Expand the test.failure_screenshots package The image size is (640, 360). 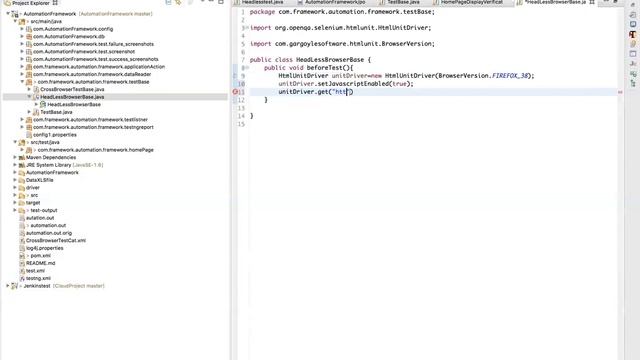(22, 44)
